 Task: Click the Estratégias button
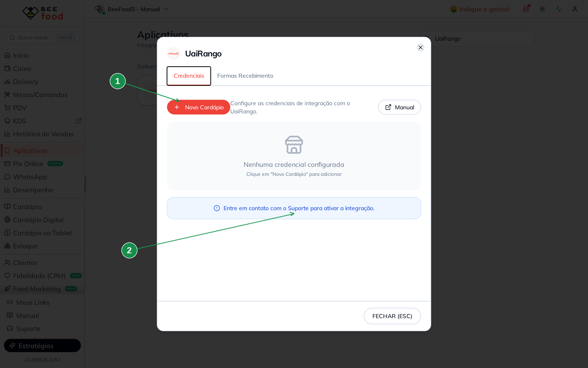[x=42, y=346]
